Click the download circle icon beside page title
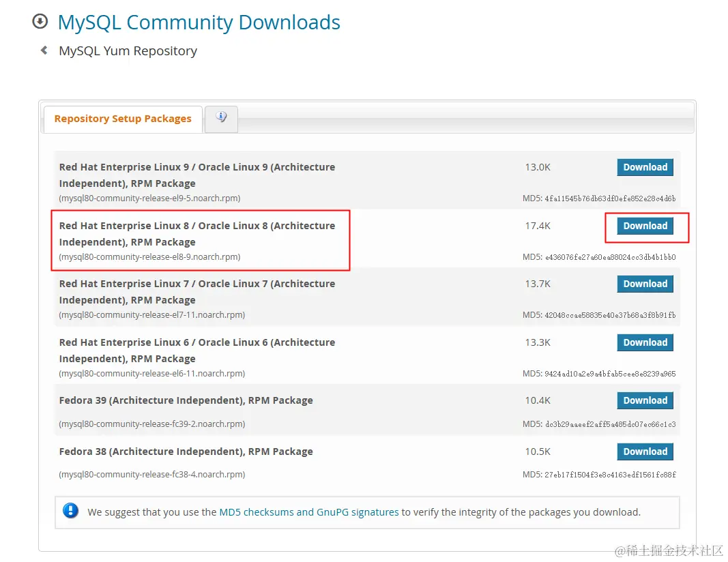The width and height of the screenshot is (728, 562). (40, 21)
